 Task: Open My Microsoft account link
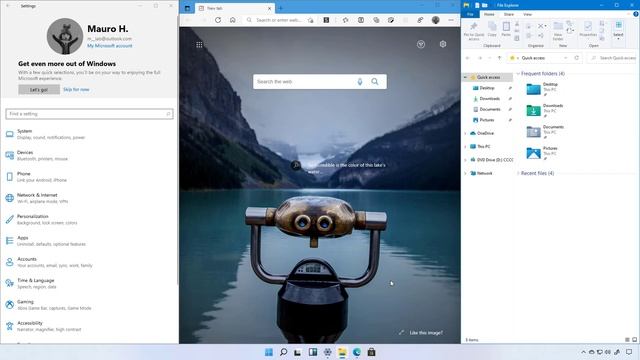click(109, 46)
